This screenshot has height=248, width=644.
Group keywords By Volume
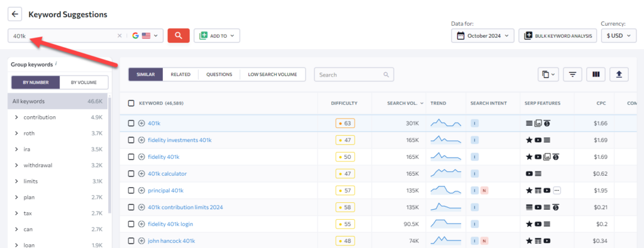[84, 82]
